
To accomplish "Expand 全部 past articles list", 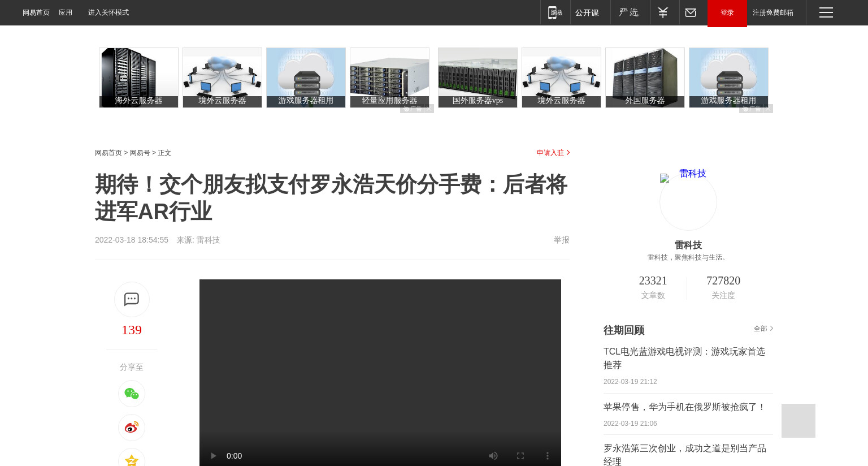I will (x=763, y=329).
